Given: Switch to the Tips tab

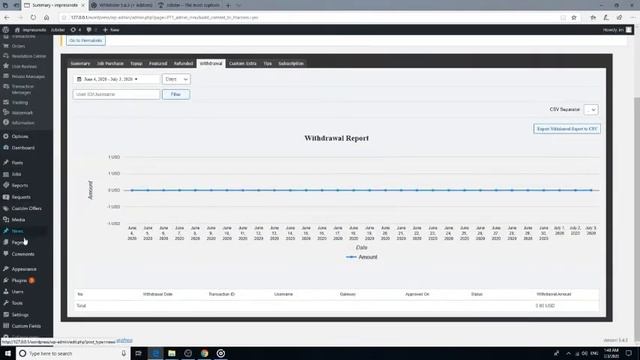Looking at the screenshot, I should [x=267, y=64].
